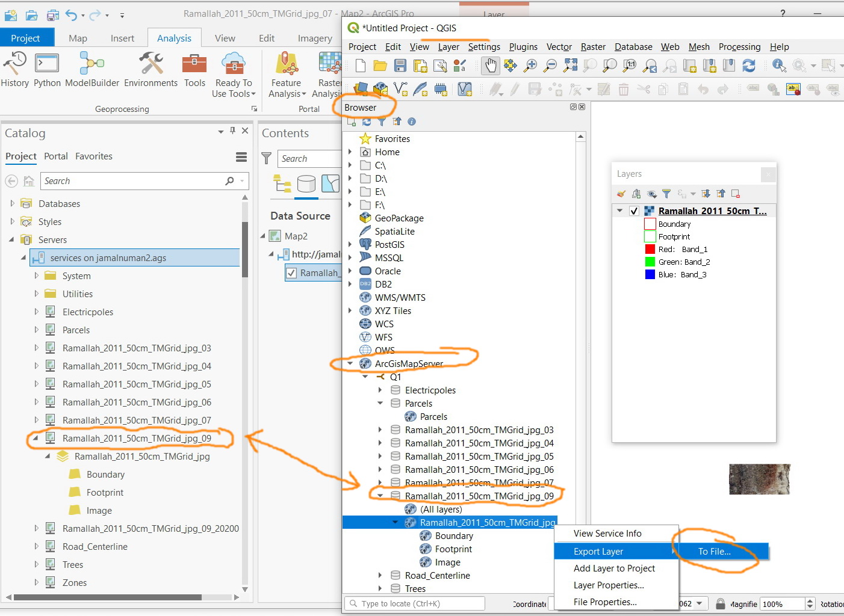The height and width of the screenshot is (616, 844).
Task: Expand the Electricpoles node in QGIS Browser
Action: click(380, 390)
